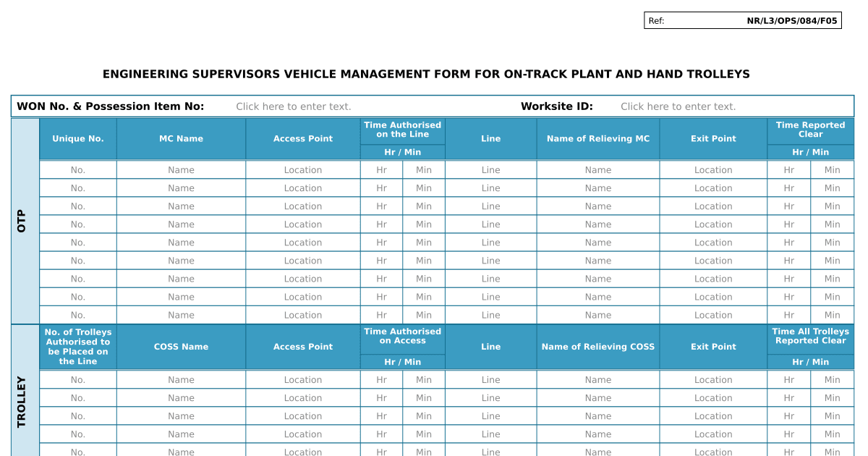Click 'Hr / Min' under Time Authorised on the Line
868x456 pixels.
(403, 152)
